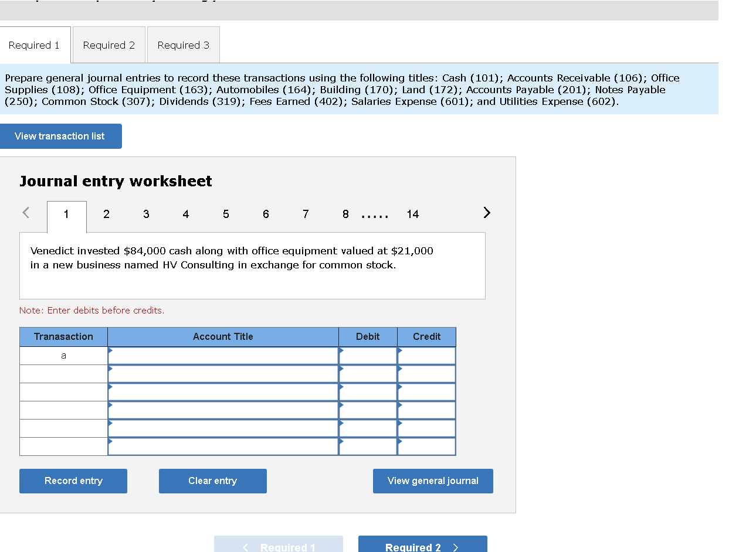This screenshot has width=756, height=552.
Task: Switch to the Required 2 tab
Action: point(109,45)
